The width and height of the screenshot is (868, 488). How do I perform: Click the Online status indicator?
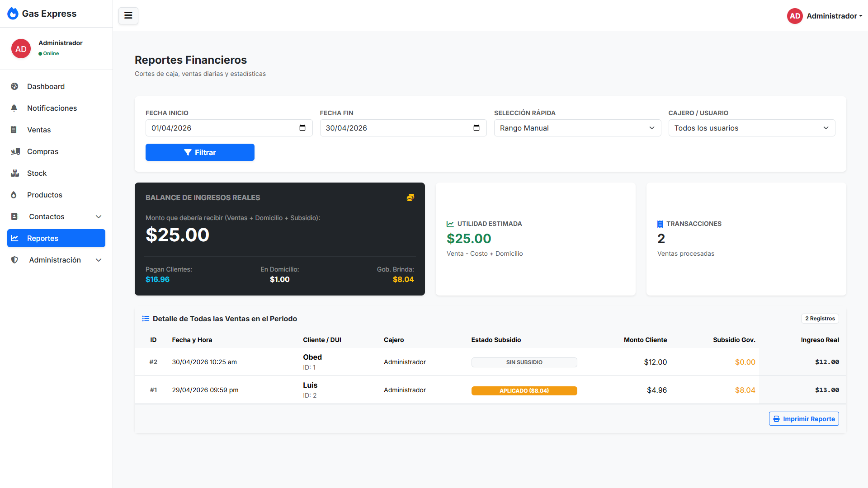point(49,53)
